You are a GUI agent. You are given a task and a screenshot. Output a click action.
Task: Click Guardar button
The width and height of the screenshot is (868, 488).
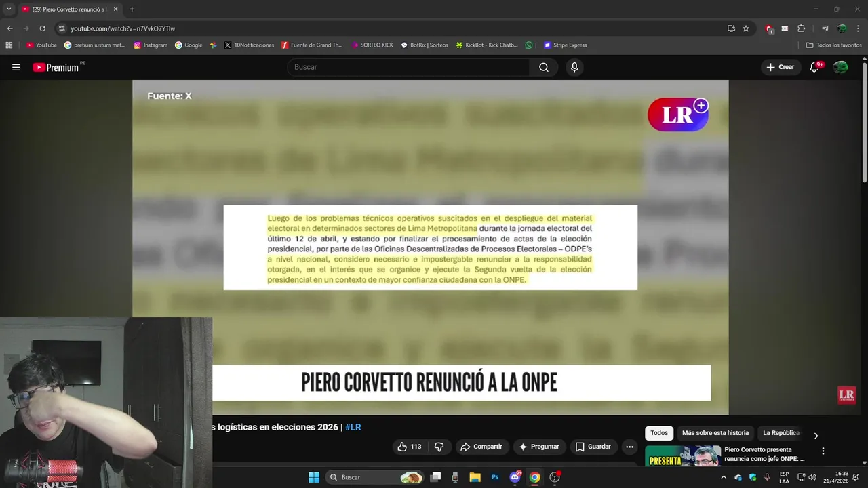coord(593,447)
